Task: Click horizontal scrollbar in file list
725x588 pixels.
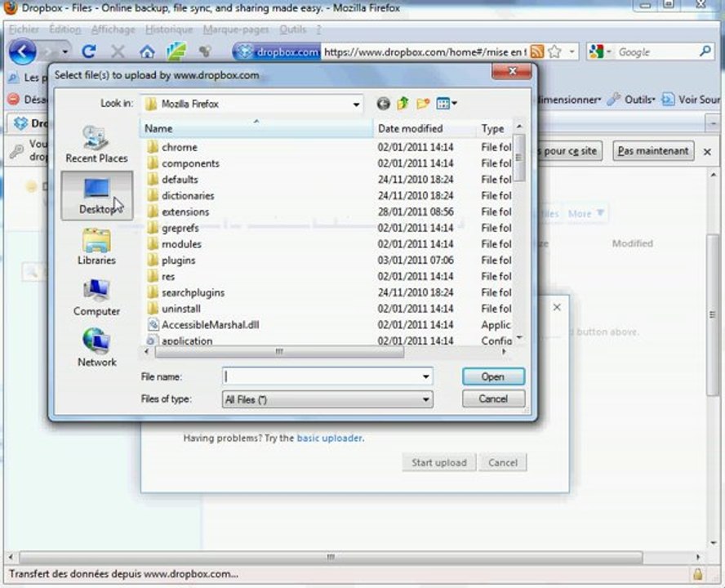Action: pos(279,352)
